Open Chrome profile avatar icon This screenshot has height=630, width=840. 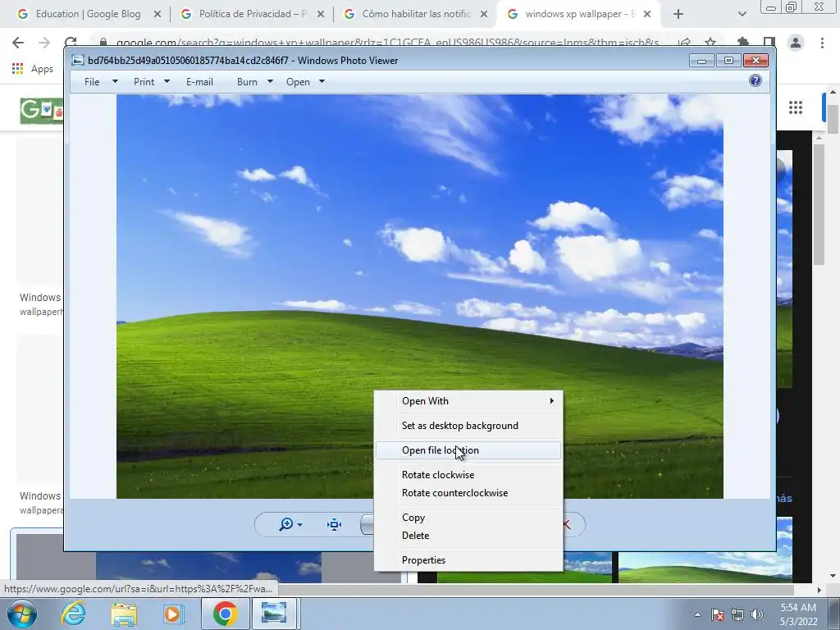coord(796,43)
